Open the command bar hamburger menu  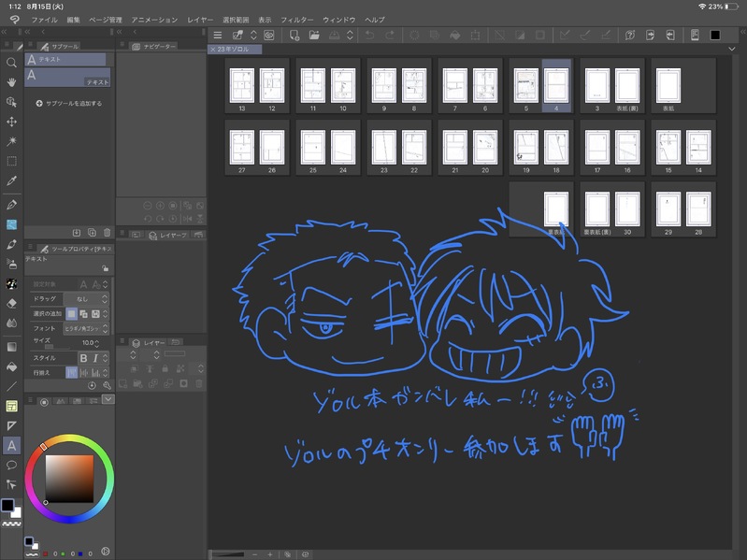point(218,36)
